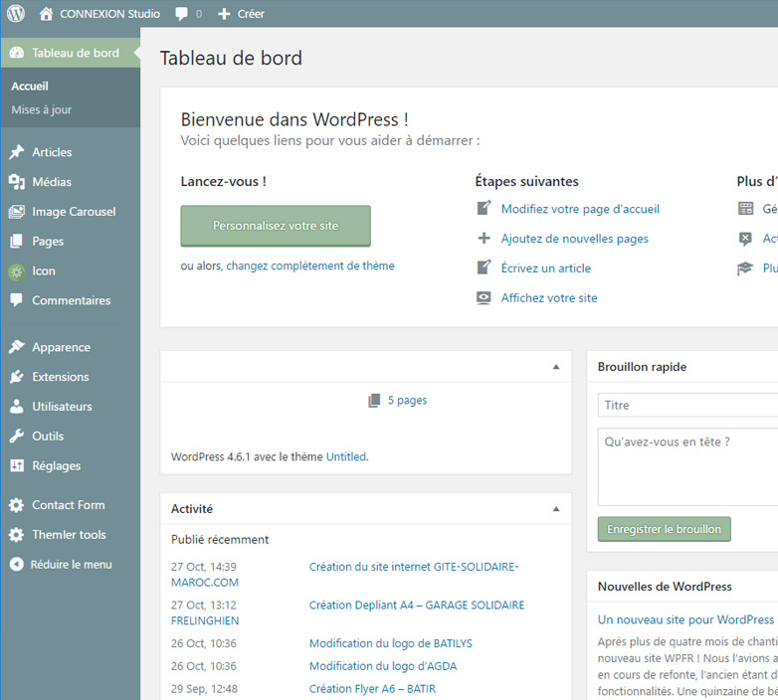Open Modifiez votre page d'accueil link
Viewport: 778px width, 700px height.
coord(580,209)
